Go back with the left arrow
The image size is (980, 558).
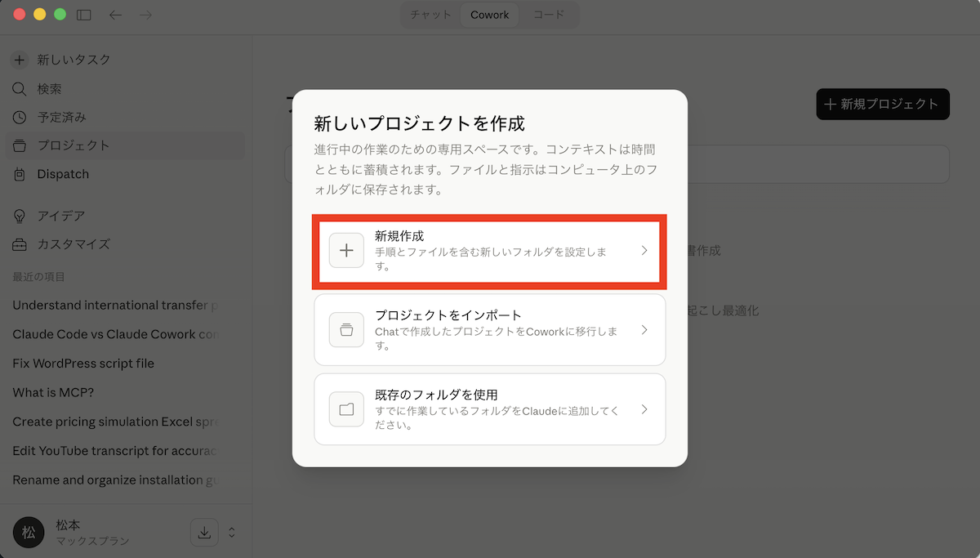pyautogui.click(x=115, y=15)
